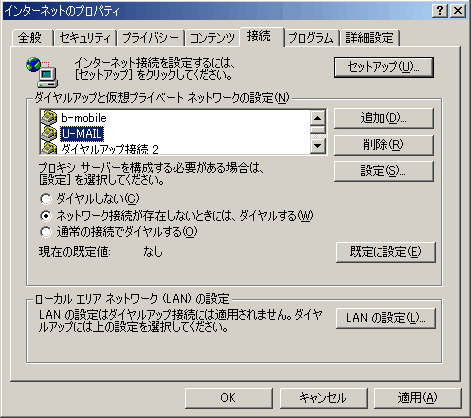The image size is (471, 418).
Task: Select the ダイヤルしない radio option
Action: pos(46,199)
